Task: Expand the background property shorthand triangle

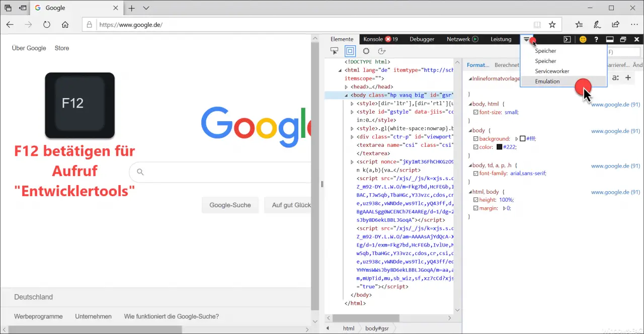Action: [x=516, y=139]
